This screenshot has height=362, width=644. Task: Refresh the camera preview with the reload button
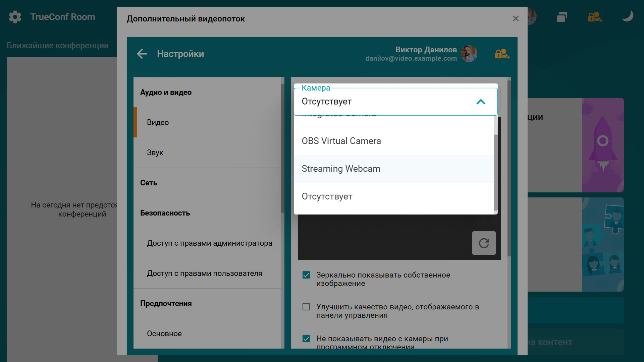[x=484, y=243]
